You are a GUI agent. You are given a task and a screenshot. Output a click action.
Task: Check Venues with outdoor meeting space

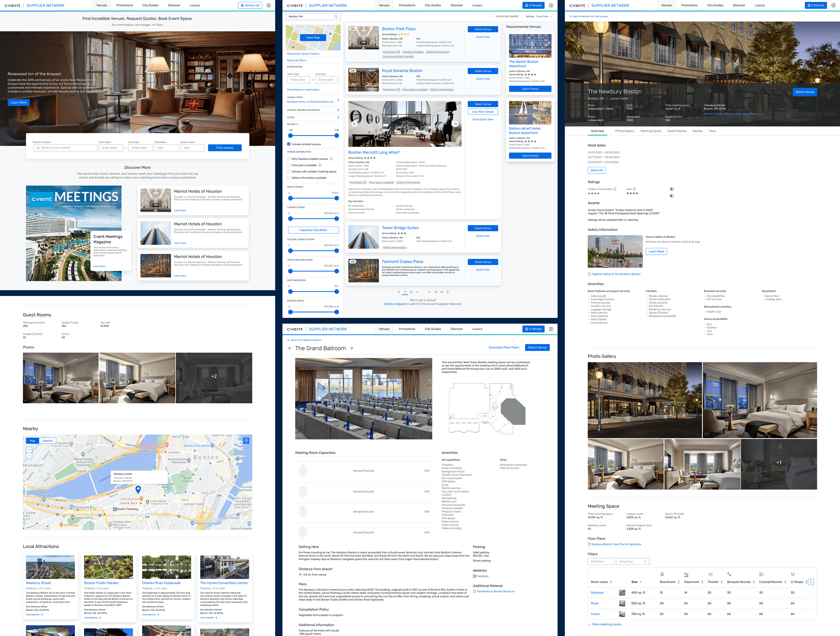coord(289,172)
